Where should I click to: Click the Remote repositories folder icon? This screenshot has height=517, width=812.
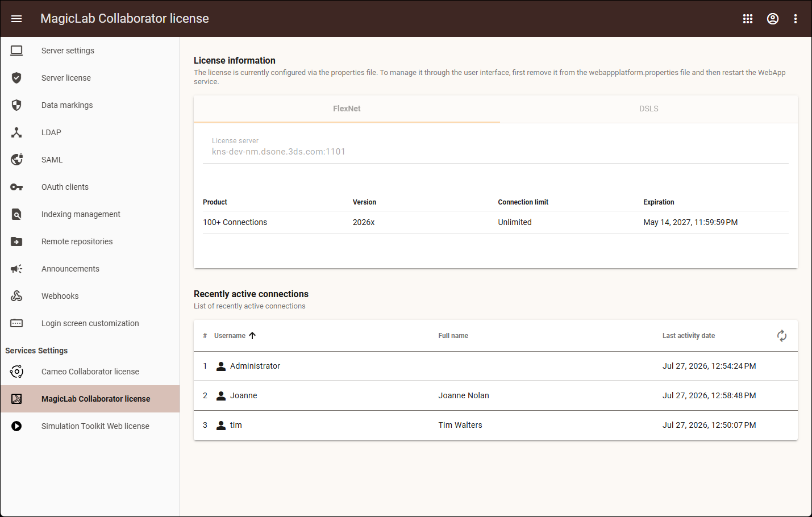click(x=16, y=241)
